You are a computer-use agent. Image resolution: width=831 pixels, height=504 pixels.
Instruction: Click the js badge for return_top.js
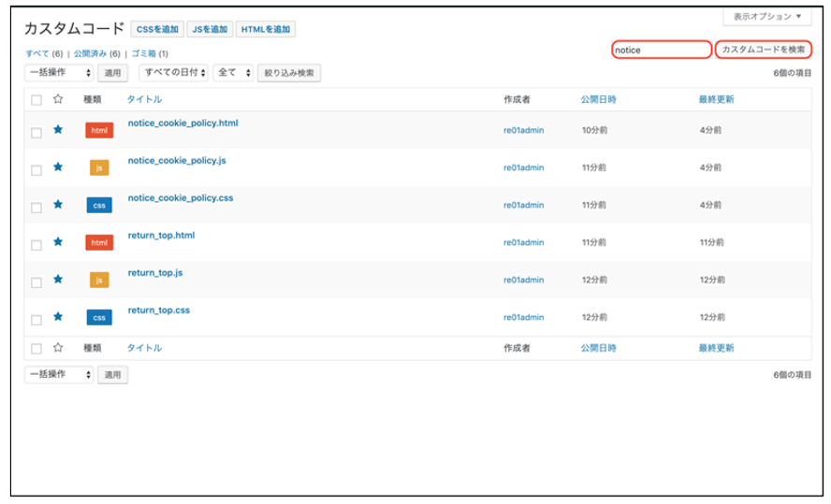[98, 280]
